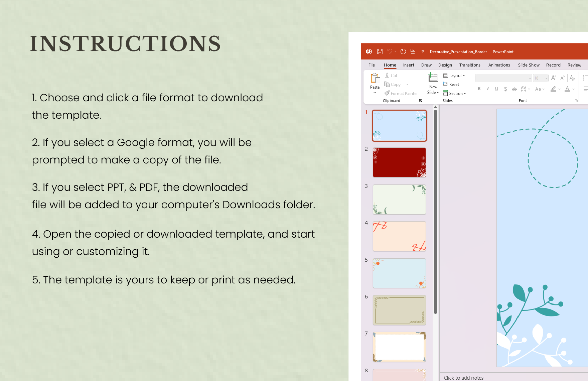Start presentation from beginning icon

413,51
